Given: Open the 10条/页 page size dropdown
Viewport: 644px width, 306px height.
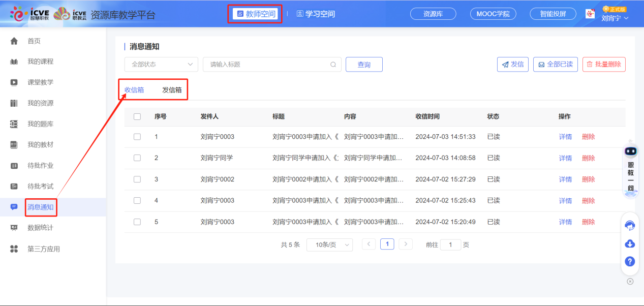Looking at the screenshot, I should 329,244.
